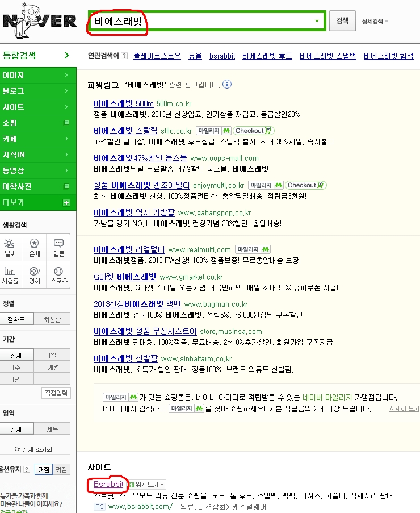This screenshot has width=420, height=513.
Task: Click the 전체 초기화 reset button
Action: [x=34, y=449]
